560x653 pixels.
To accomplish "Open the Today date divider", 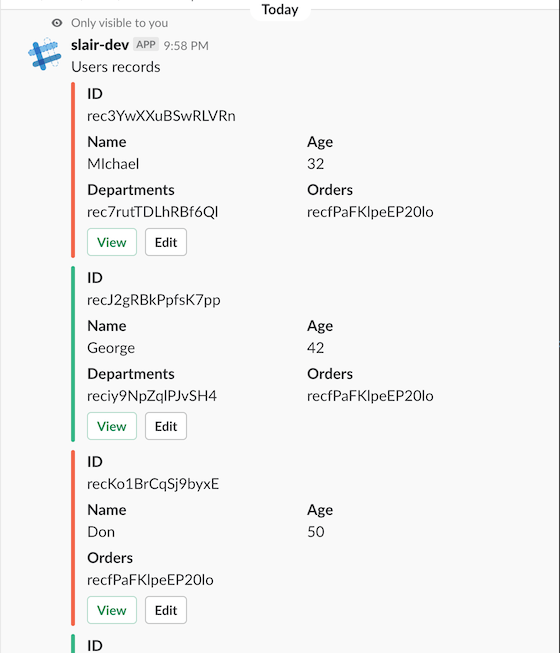I will pyautogui.click(x=280, y=10).
